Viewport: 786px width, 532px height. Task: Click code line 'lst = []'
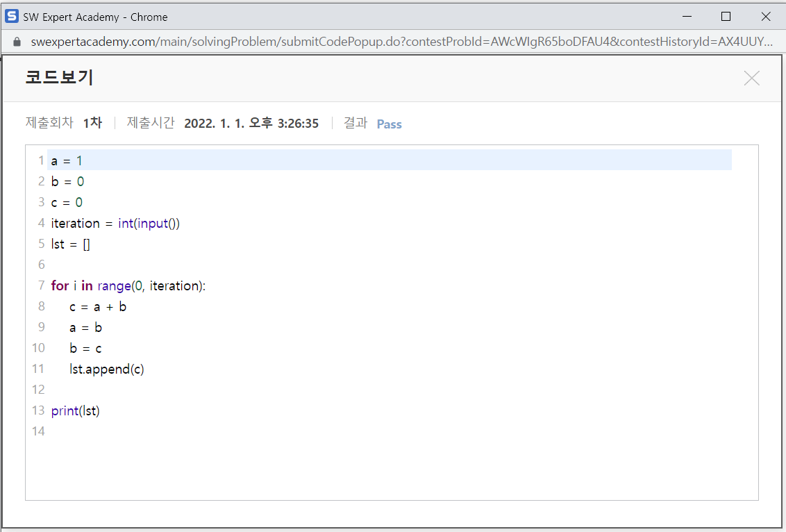pos(70,244)
